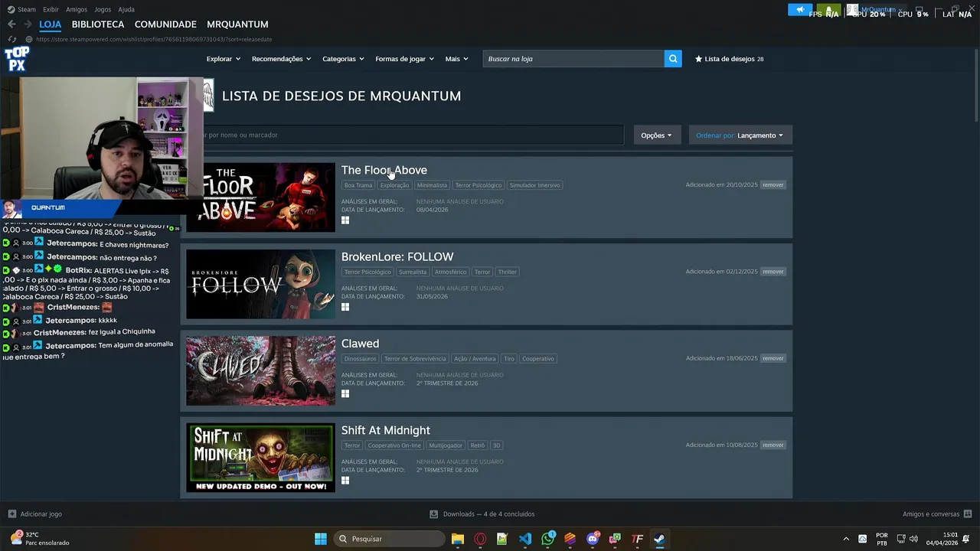Click the Buscar na loja search field
This screenshot has height=551, width=980.
(573, 59)
